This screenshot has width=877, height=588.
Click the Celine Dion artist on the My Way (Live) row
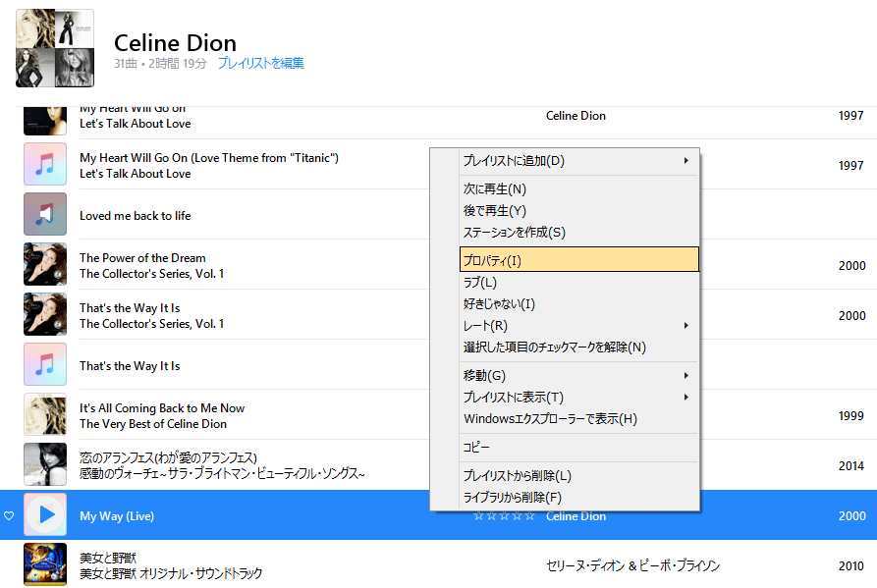(x=576, y=516)
